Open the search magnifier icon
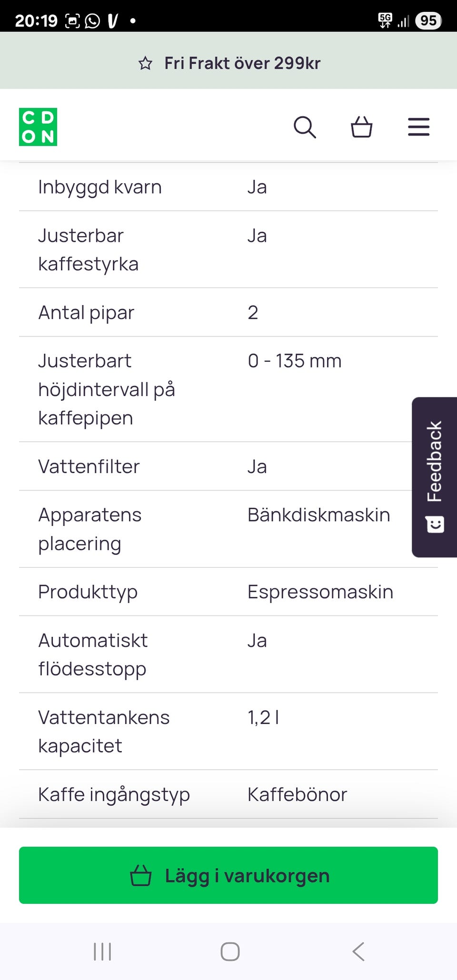Image resolution: width=457 pixels, height=980 pixels. coord(305,127)
